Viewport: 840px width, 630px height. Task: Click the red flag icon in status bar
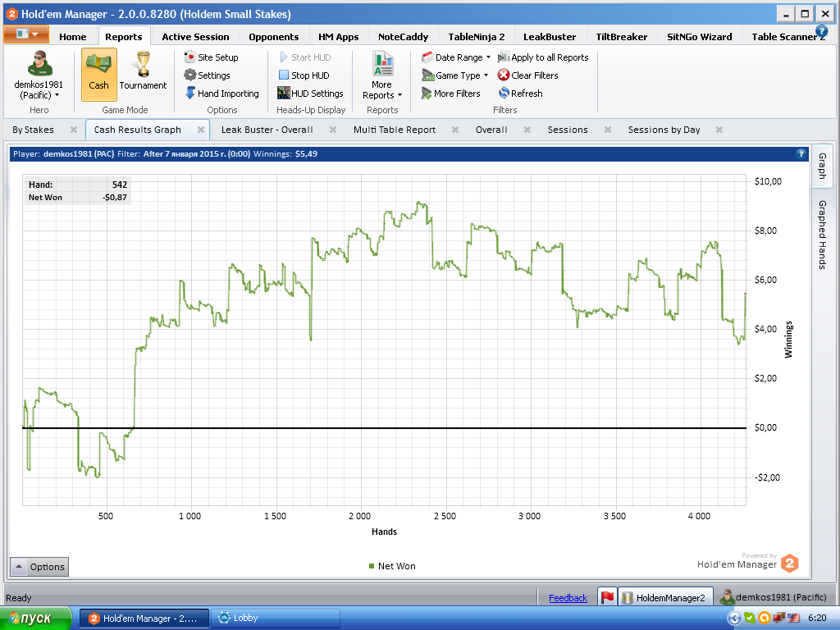pos(607,597)
